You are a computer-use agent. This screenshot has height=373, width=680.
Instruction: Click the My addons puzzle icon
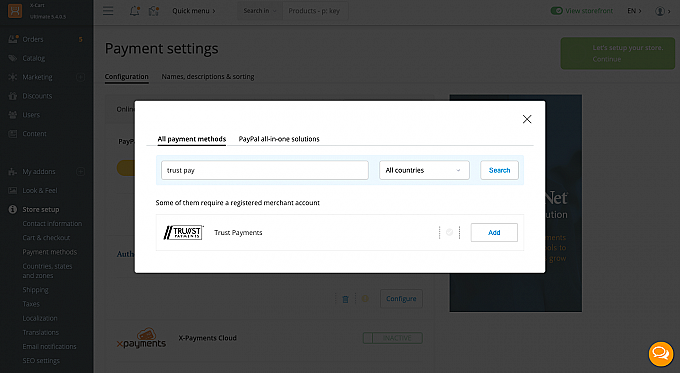tap(13, 172)
